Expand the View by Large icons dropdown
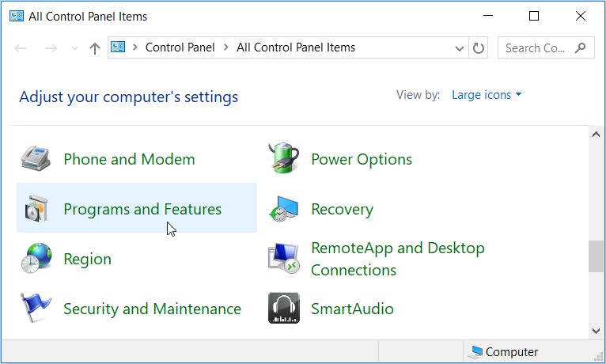This screenshot has width=606, height=364. pyautogui.click(x=487, y=95)
